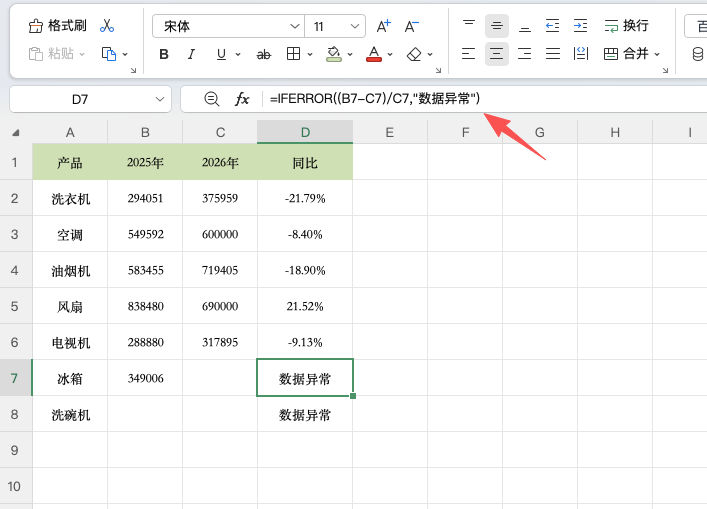Open the Merge (合并) dropdown arrow
The image size is (707, 509).
click(657, 55)
